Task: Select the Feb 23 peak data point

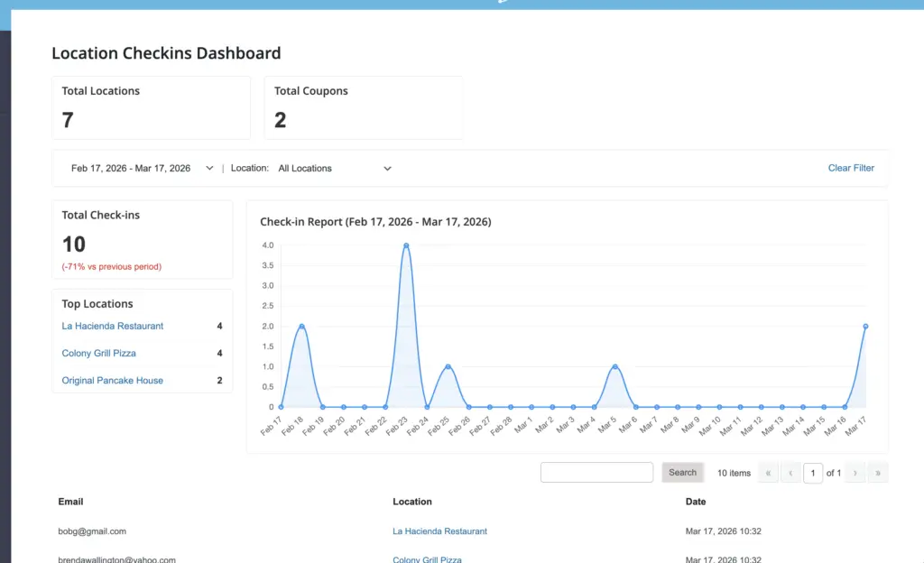Action: 406,244
